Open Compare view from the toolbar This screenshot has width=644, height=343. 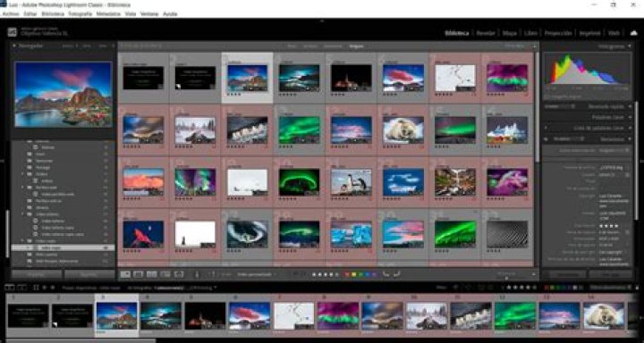tap(152, 274)
